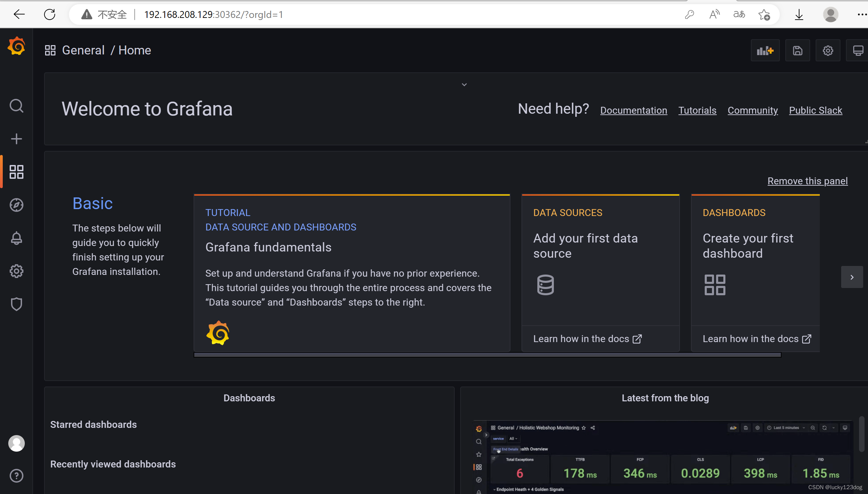Open the Alerting bell icon
This screenshot has height=494, width=868.
coord(17,238)
